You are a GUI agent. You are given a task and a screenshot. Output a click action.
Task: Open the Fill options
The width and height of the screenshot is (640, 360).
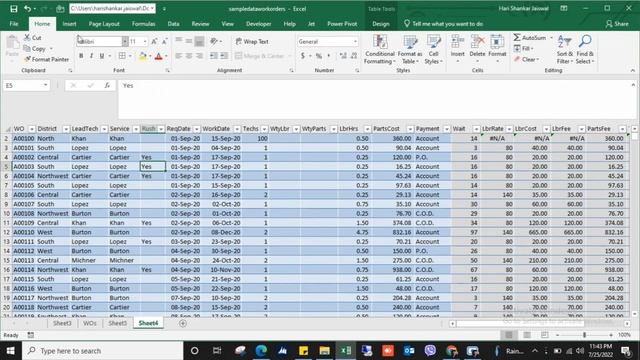pos(524,49)
